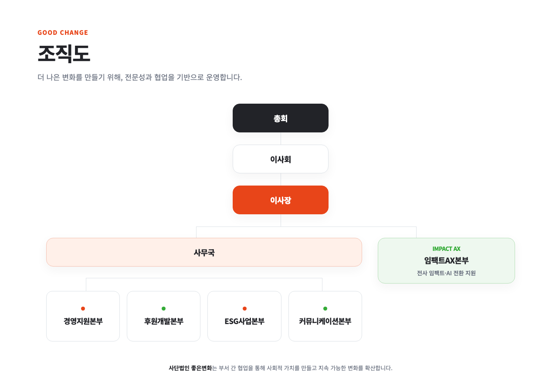
Task: Select the 임팩트AX본부 green card
Action: pyautogui.click(x=446, y=260)
